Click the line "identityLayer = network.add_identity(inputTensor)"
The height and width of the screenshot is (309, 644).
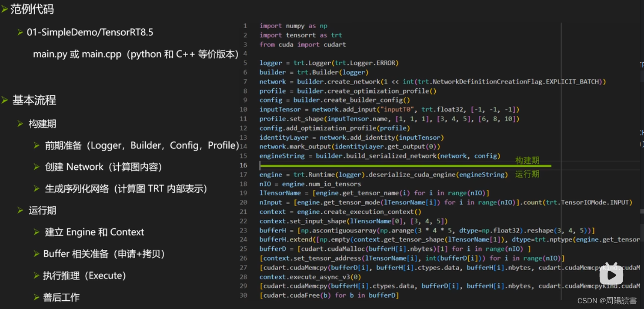(x=352, y=138)
